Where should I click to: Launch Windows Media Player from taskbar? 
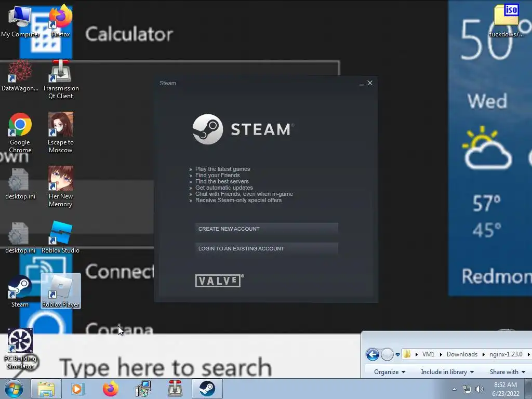tap(77, 389)
